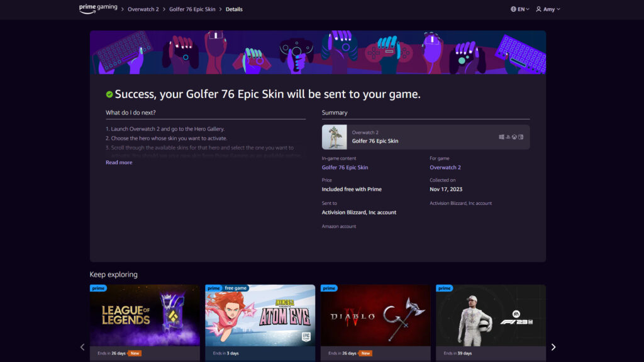
Task: Click the Golfer 76 skin thumbnail in Summary
Action: click(x=334, y=137)
